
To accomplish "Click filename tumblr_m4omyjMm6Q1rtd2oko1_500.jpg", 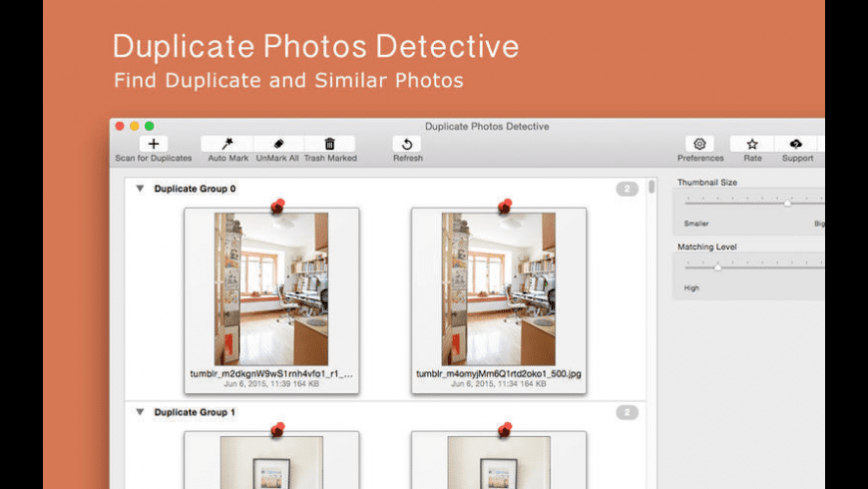I will pyautogui.click(x=499, y=374).
